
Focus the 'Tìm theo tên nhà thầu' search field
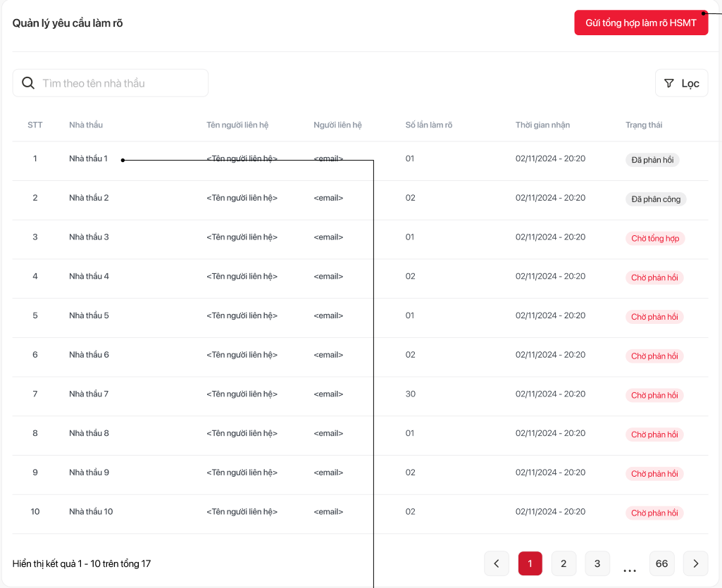[120, 83]
